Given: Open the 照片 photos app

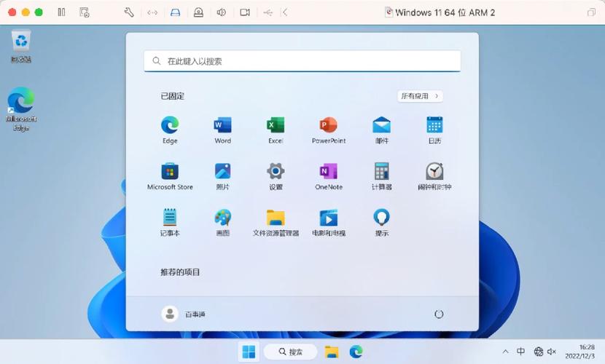Looking at the screenshot, I should (x=222, y=176).
